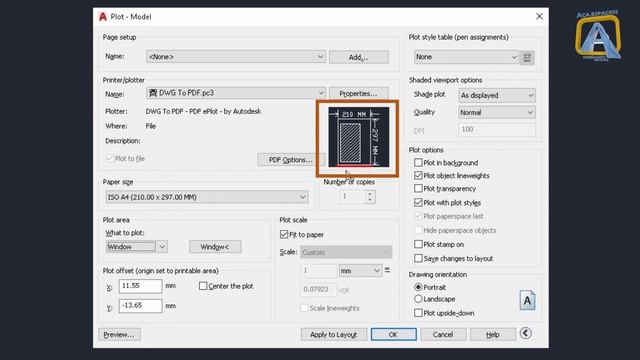Open the Printer/plotter Name dropdown
Image resolution: width=640 pixels, height=360 pixels.
click(236, 93)
